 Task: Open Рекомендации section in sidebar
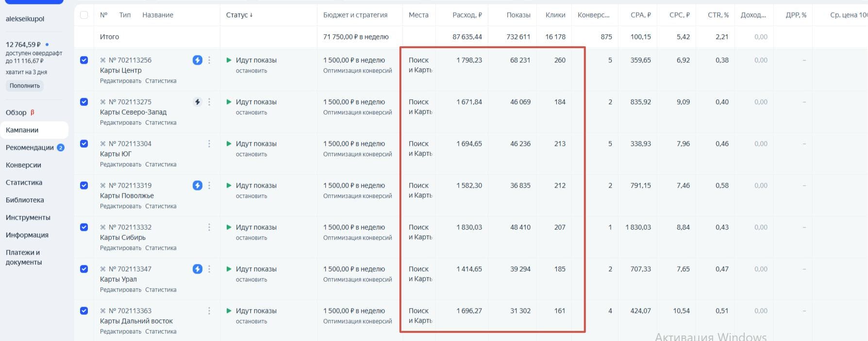(x=30, y=148)
